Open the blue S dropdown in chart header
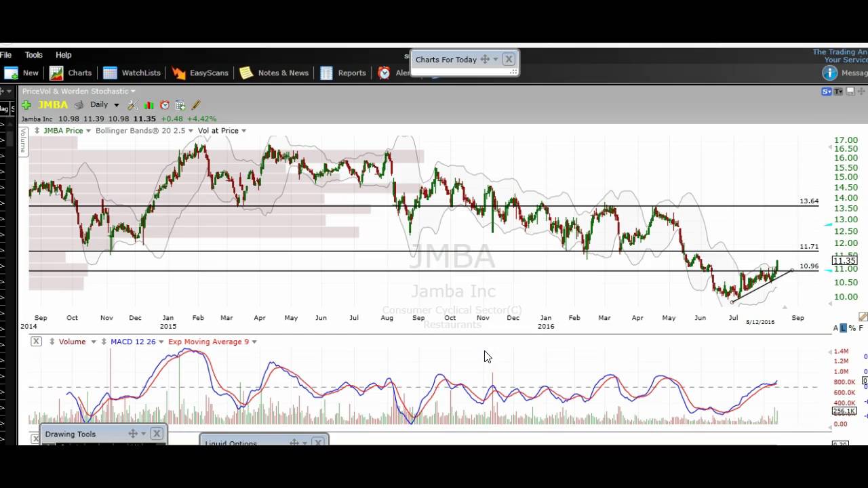 [x=827, y=91]
